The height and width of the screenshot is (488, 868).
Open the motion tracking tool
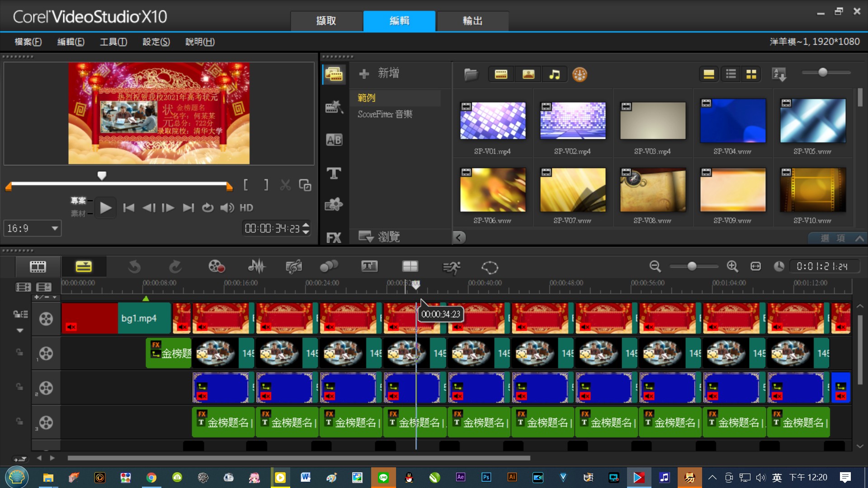click(x=329, y=267)
